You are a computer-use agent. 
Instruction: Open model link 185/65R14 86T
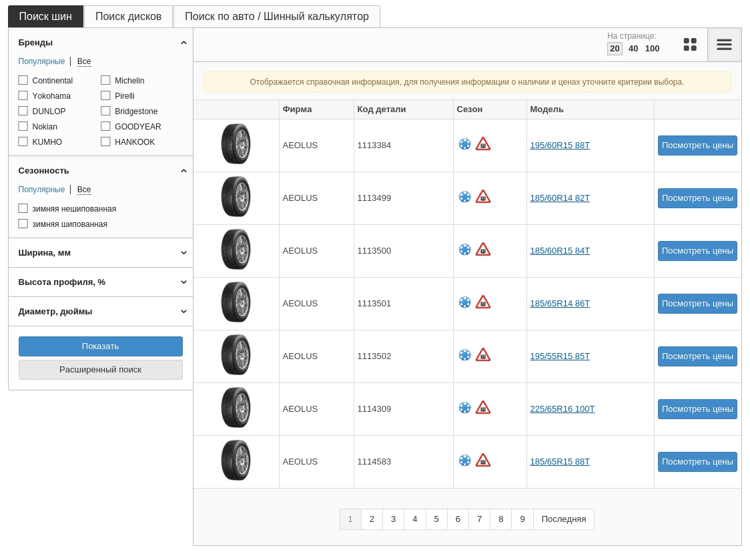tap(560, 303)
